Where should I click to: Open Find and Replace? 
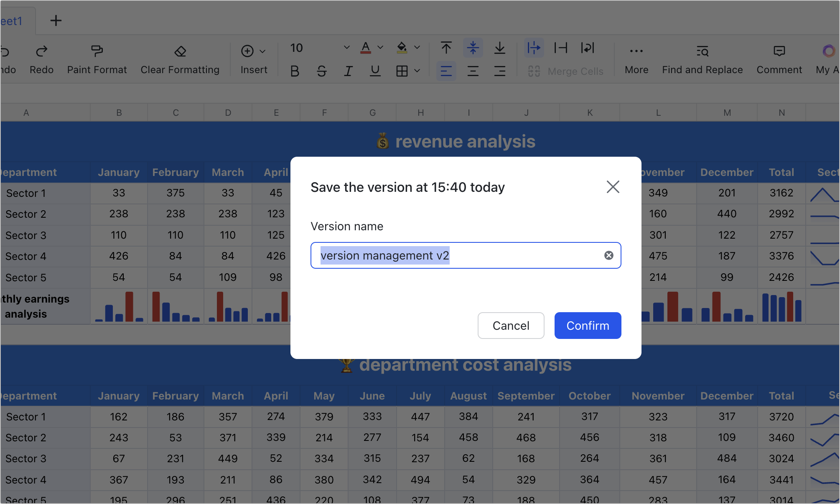[x=703, y=59]
